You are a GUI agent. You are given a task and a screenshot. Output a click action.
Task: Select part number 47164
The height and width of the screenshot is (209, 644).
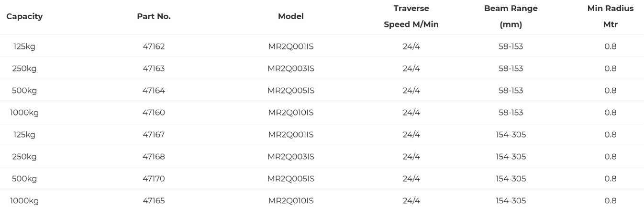coord(154,91)
